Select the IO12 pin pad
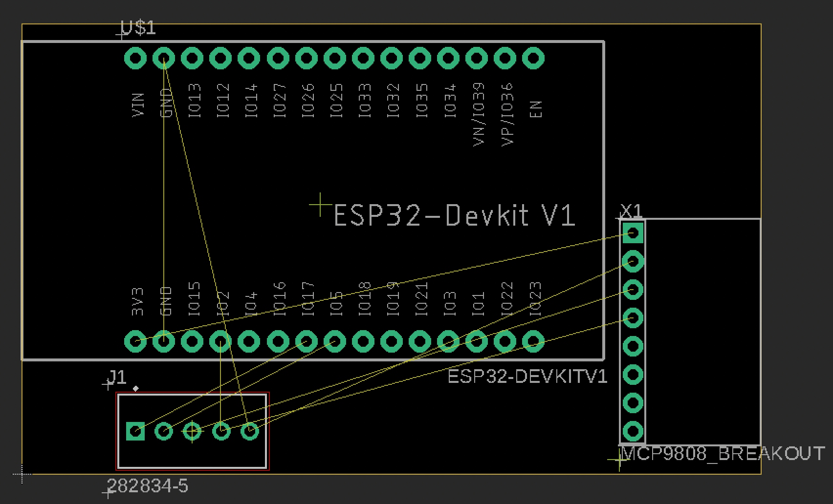833x504 pixels. [x=220, y=59]
